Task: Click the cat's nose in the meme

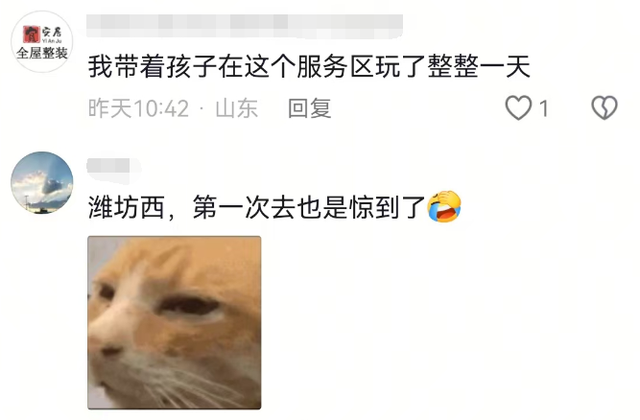Action: click(x=111, y=350)
